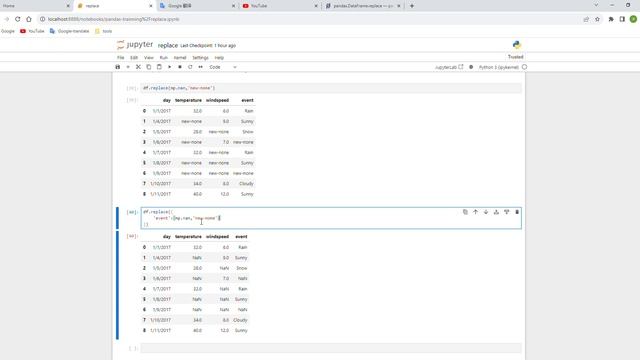Viewport: 640px width, 360px height.
Task: Switch to the Home browser tab
Action: pyautogui.click(x=36, y=6)
